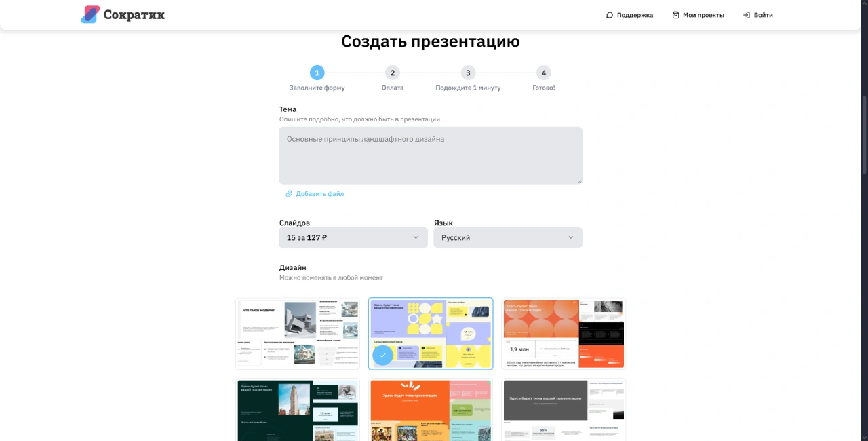The width and height of the screenshot is (868, 441).
Task: Click the Войти button
Action: click(x=762, y=14)
